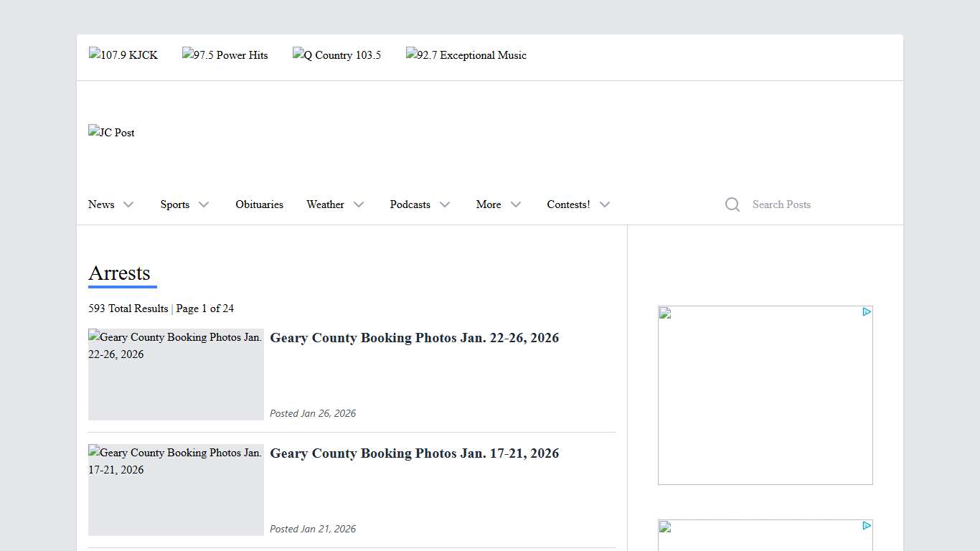Click the search magnifying glass icon
980x551 pixels.
coord(732,204)
